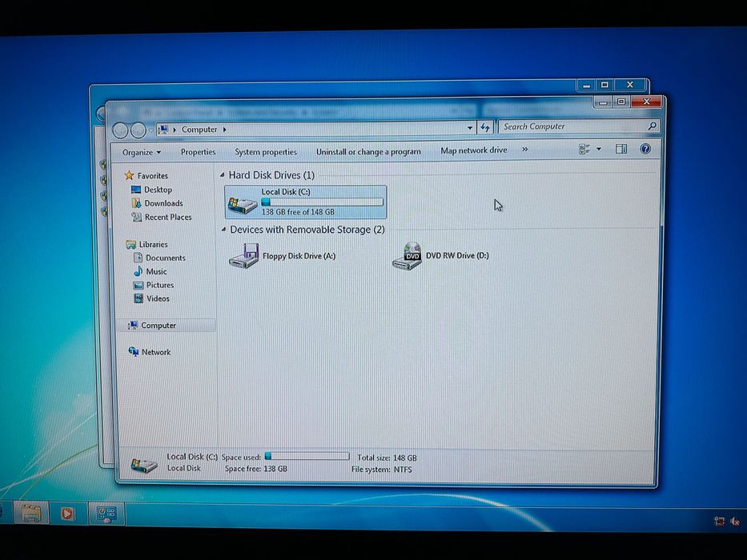The image size is (747, 560).
Task: Open the address bar history dropdown
Action: [470, 128]
